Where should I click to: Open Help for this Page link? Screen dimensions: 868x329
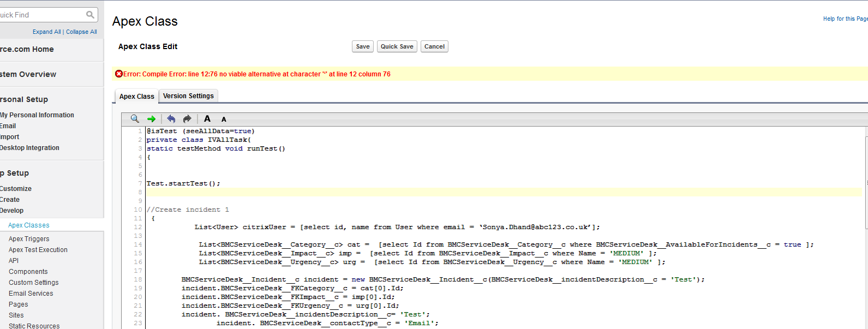[x=845, y=19]
